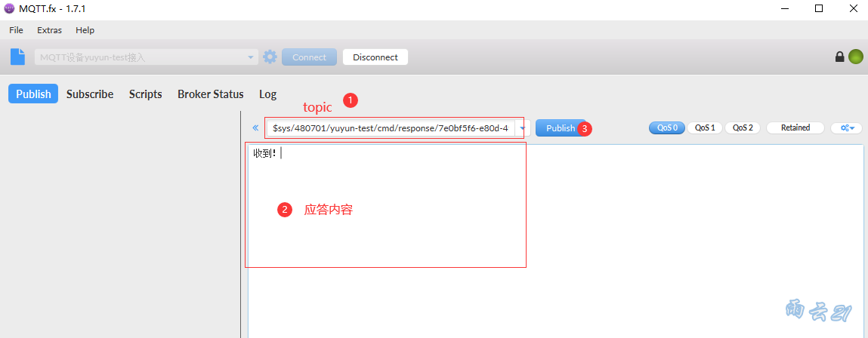Click the lock security icon

pos(840,57)
